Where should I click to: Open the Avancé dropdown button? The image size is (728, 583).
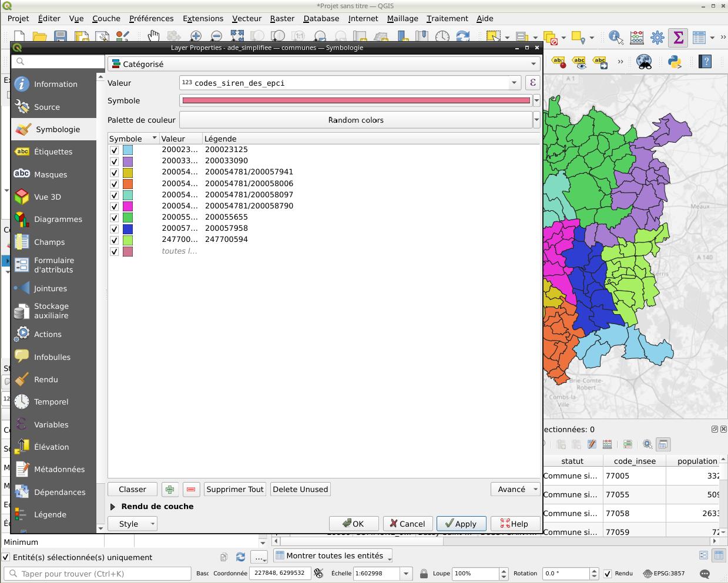point(515,489)
